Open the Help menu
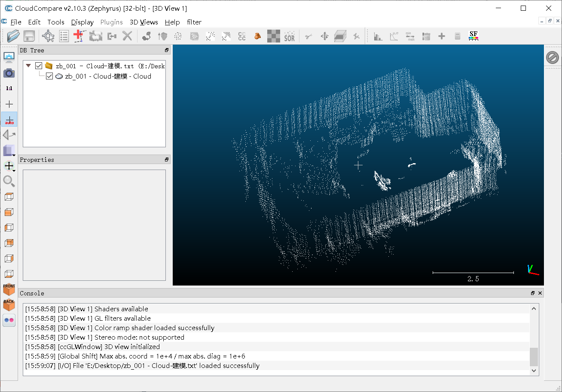562x392 pixels. click(x=172, y=22)
